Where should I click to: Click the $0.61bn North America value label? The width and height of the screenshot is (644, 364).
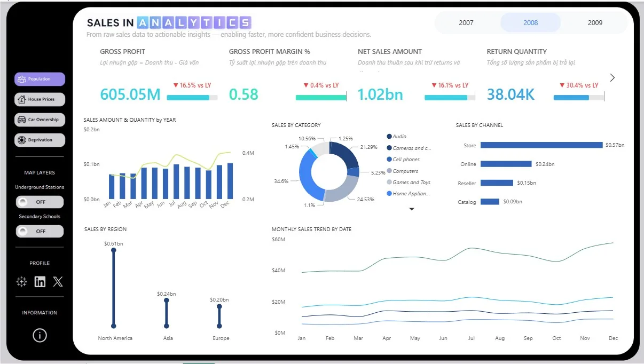114,244
